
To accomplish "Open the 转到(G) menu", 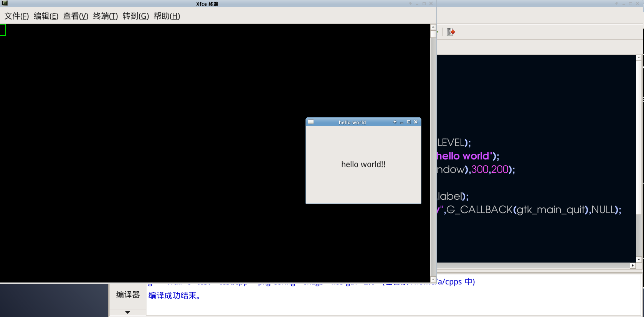I will point(135,16).
